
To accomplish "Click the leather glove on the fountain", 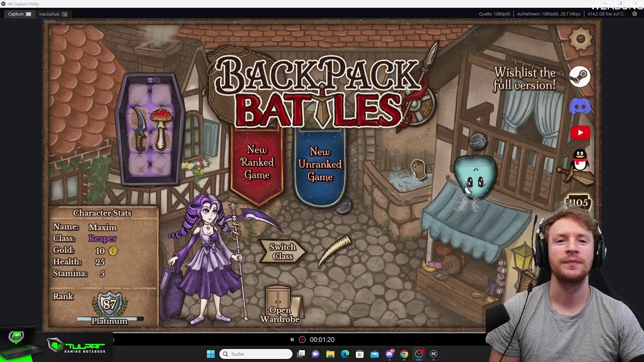I will [419, 170].
